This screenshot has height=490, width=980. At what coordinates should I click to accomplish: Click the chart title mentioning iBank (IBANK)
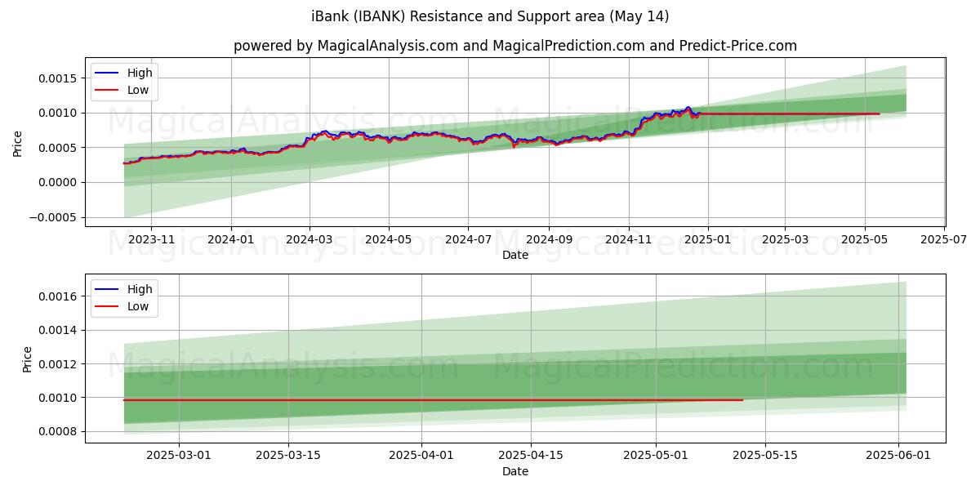pos(490,16)
